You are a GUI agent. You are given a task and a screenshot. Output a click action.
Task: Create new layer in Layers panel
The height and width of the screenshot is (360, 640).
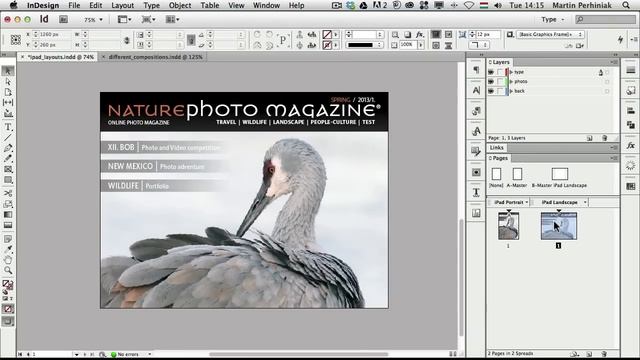[590, 138]
